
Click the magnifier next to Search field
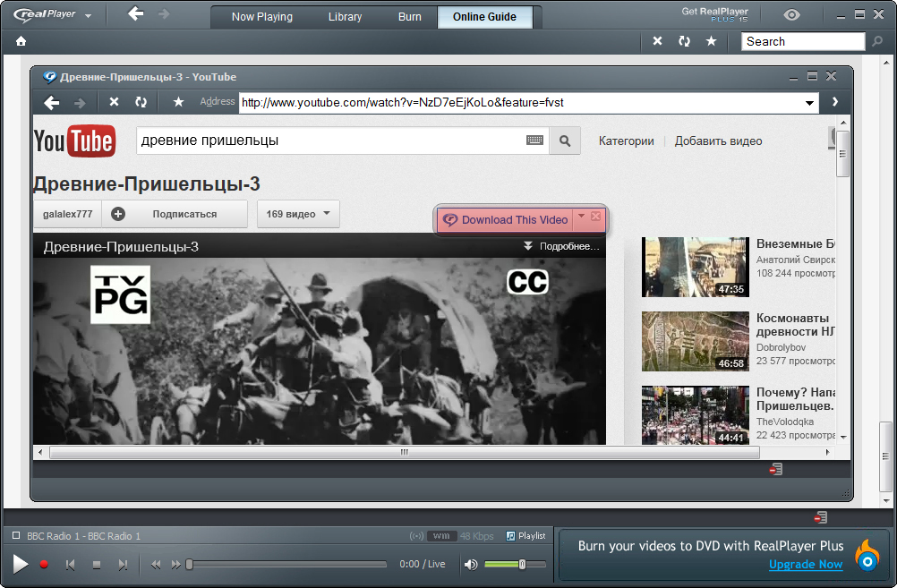click(x=877, y=42)
